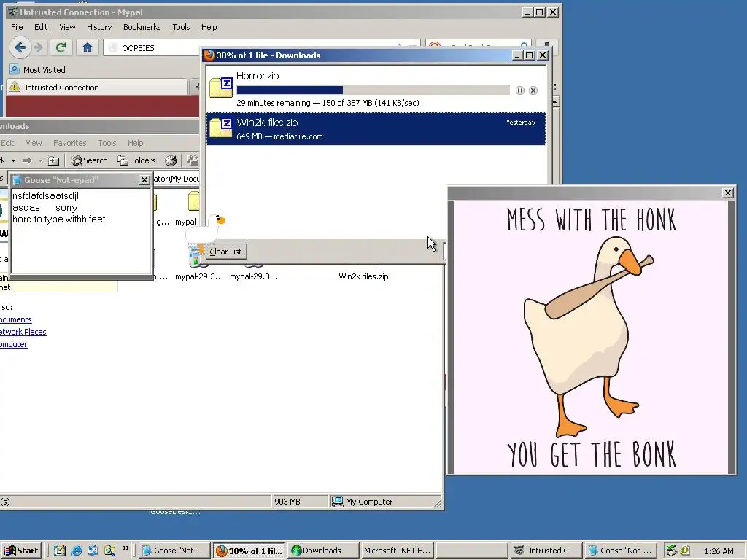Click inside the Goose Not-epad text area

click(81, 231)
